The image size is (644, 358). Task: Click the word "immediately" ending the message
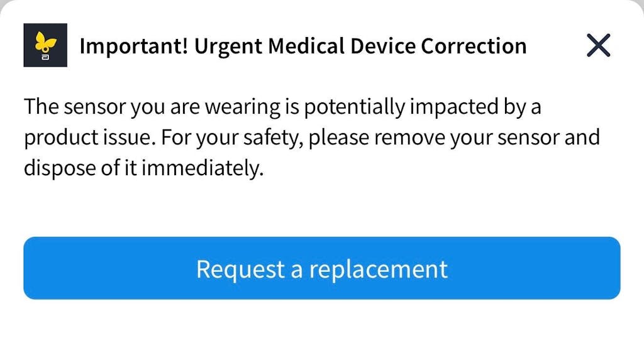click(x=201, y=168)
